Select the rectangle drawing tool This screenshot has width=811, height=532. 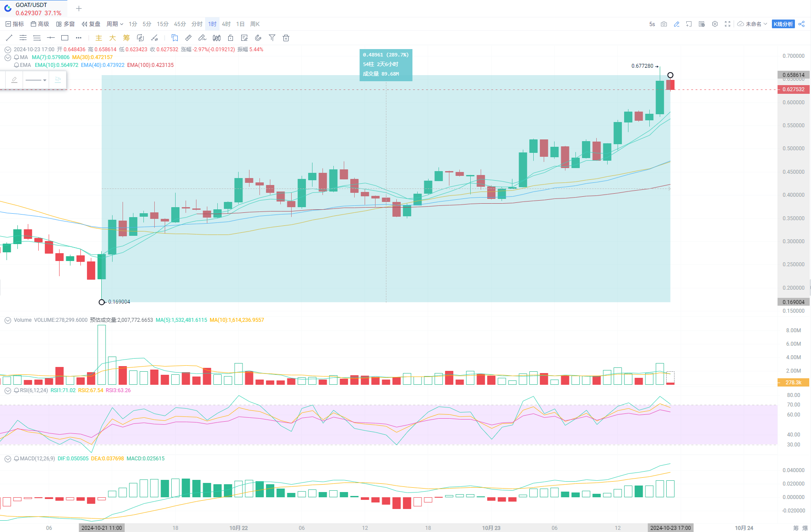(65, 38)
